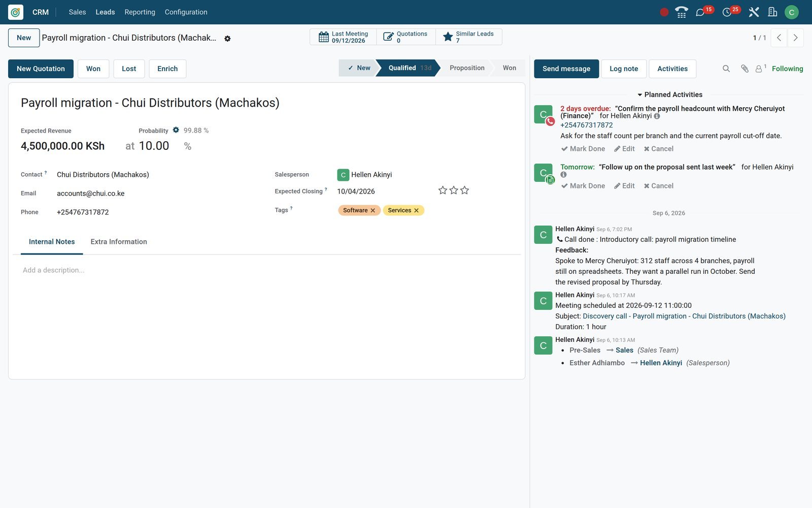Image resolution: width=812 pixels, height=508 pixels.
Task: Open the user avatar menu
Action: [x=791, y=12]
